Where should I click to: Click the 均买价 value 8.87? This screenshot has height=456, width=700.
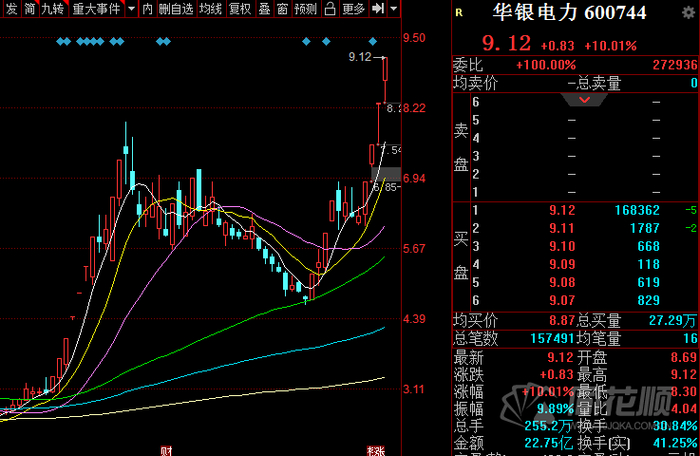coord(562,321)
